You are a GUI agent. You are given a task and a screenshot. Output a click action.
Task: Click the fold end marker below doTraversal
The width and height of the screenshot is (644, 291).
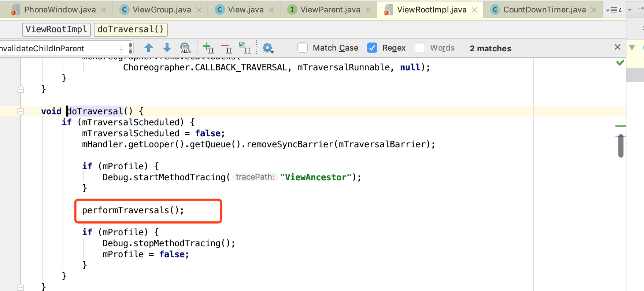[x=21, y=287]
